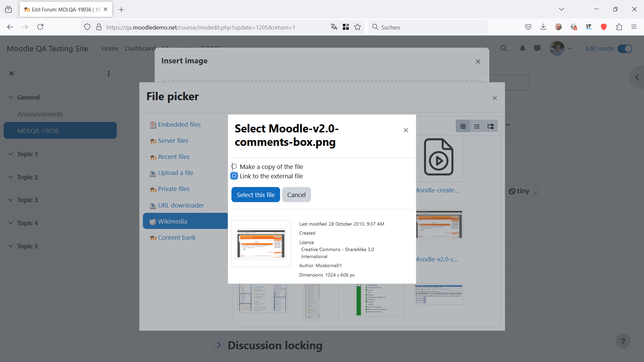Open browser downloads panel

543,27
